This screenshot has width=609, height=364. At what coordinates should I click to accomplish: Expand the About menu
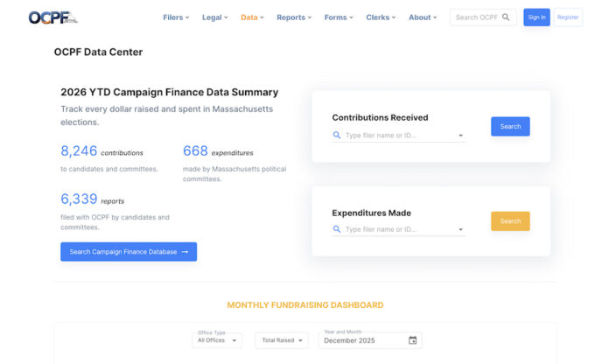[423, 17]
